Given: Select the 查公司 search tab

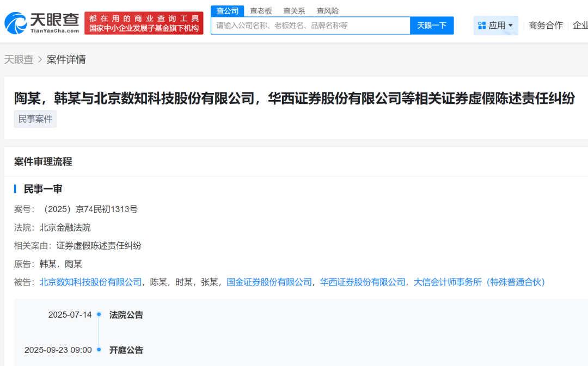Looking at the screenshot, I should tap(227, 11).
